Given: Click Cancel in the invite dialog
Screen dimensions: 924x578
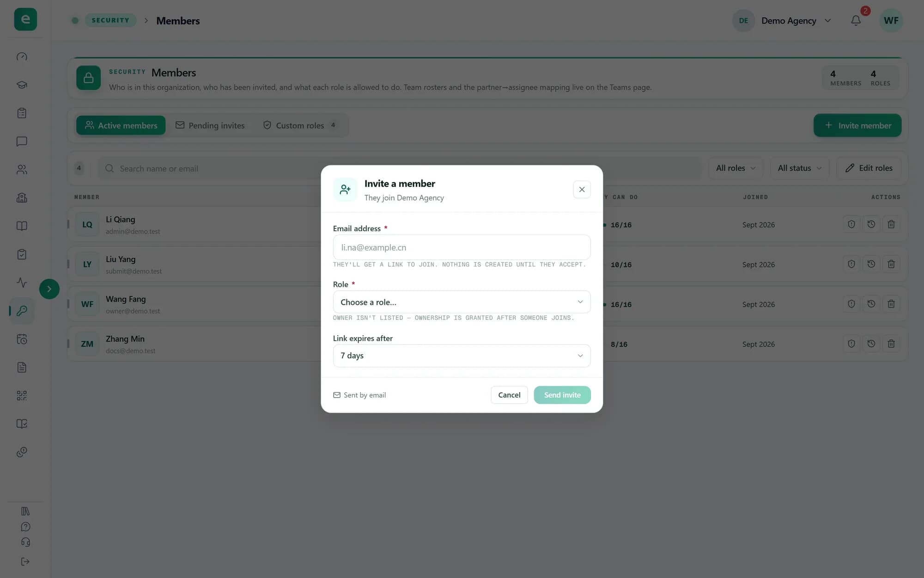Looking at the screenshot, I should (509, 395).
